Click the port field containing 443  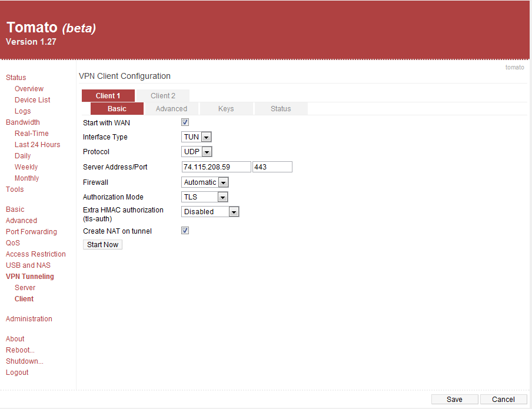coord(272,167)
